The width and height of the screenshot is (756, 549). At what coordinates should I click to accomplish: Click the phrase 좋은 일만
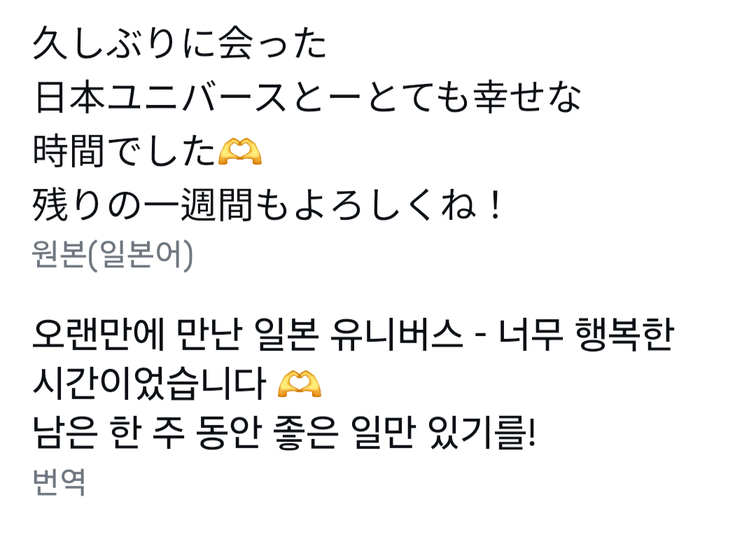[344, 433]
